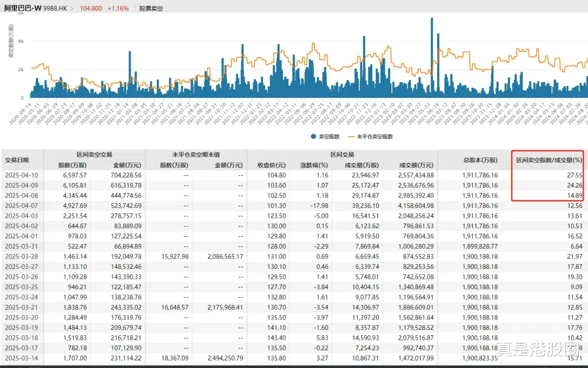This screenshot has height=368, width=588.
Task: Click short amount cell 127,225.54
Action: (126, 236)
